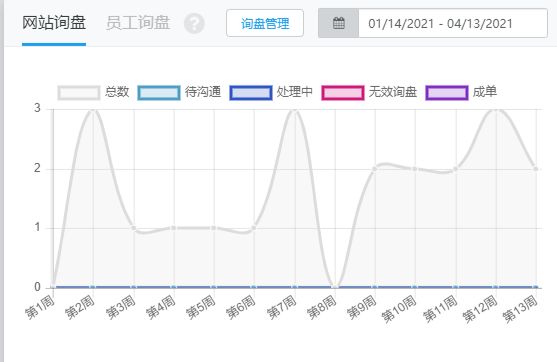Click the 无效询盘 legend label
Viewport: 557px width, 362px height.
[x=393, y=92]
